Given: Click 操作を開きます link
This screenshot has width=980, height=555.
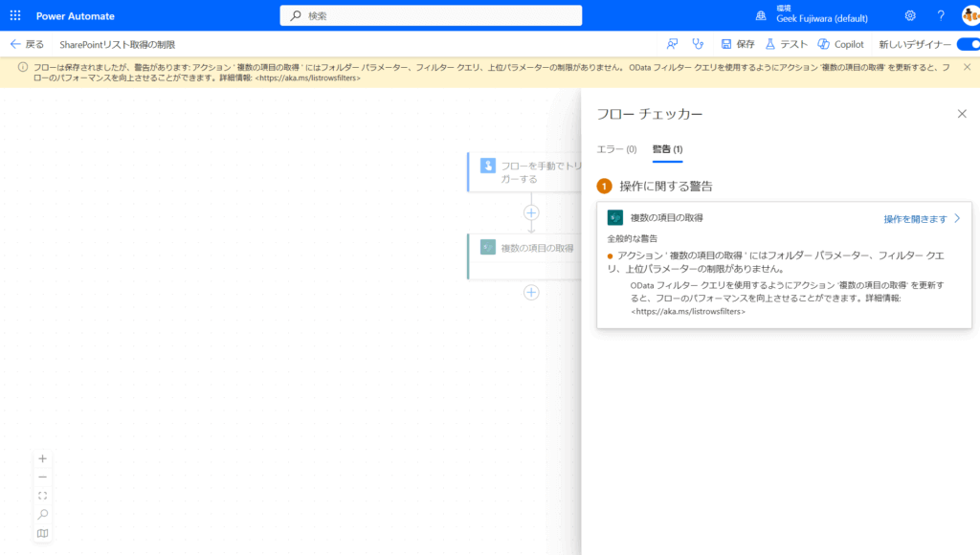Looking at the screenshot, I should pos(916,219).
